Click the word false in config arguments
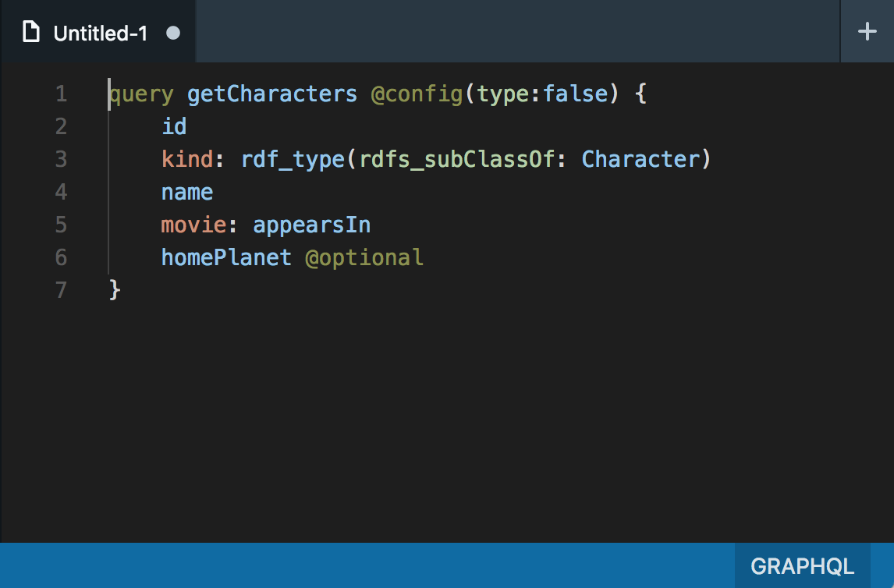The width and height of the screenshot is (894, 588). click(575, 94)
